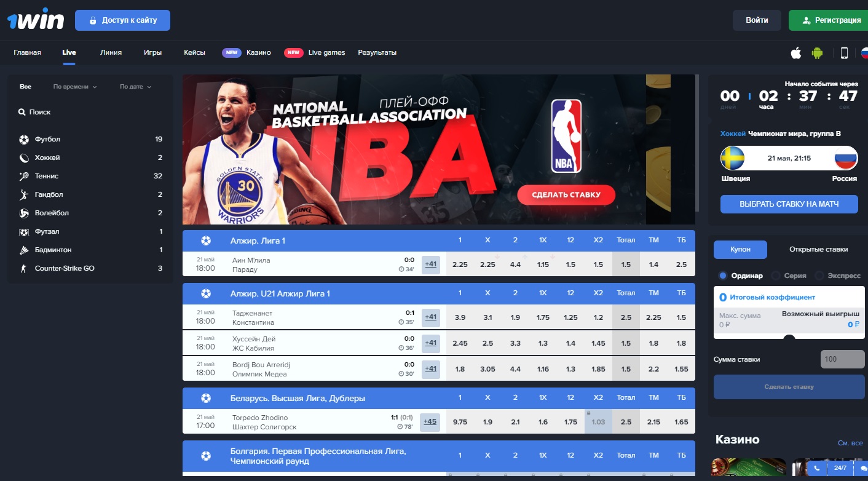The image size is (868, 481).
Task: Open the mobile version phone icon
Action: [x=844, y=53]
